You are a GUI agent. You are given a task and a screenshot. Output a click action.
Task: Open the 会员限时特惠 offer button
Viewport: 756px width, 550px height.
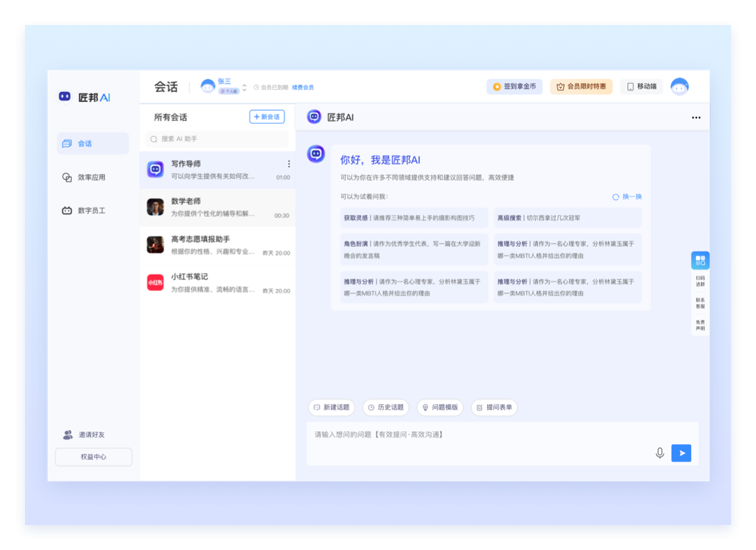[x=580, y=87]
